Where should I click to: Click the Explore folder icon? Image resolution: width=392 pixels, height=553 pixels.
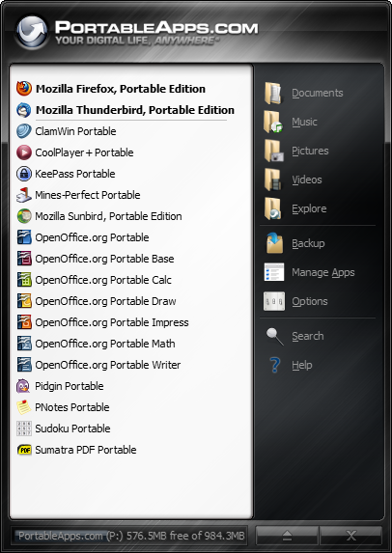(274, 208)
